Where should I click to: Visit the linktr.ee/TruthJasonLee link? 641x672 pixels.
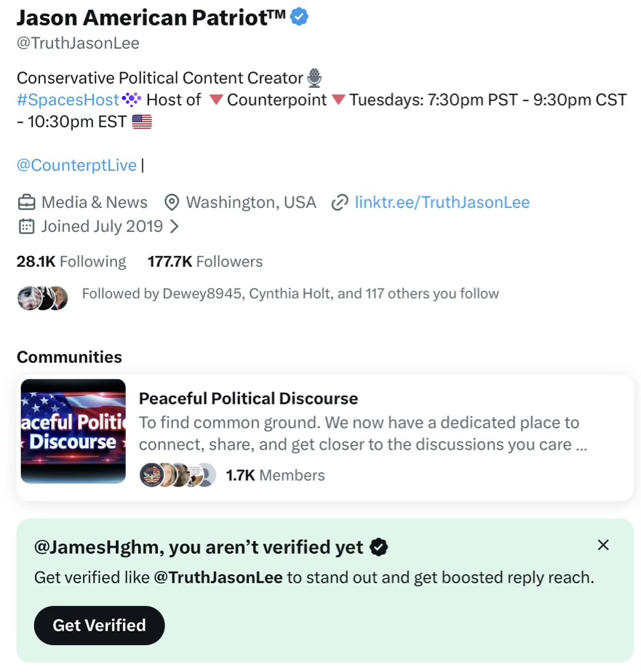[x=442, y=202]
